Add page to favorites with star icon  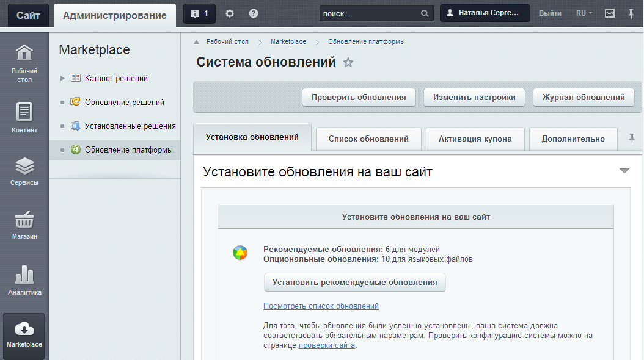[348, 62]
